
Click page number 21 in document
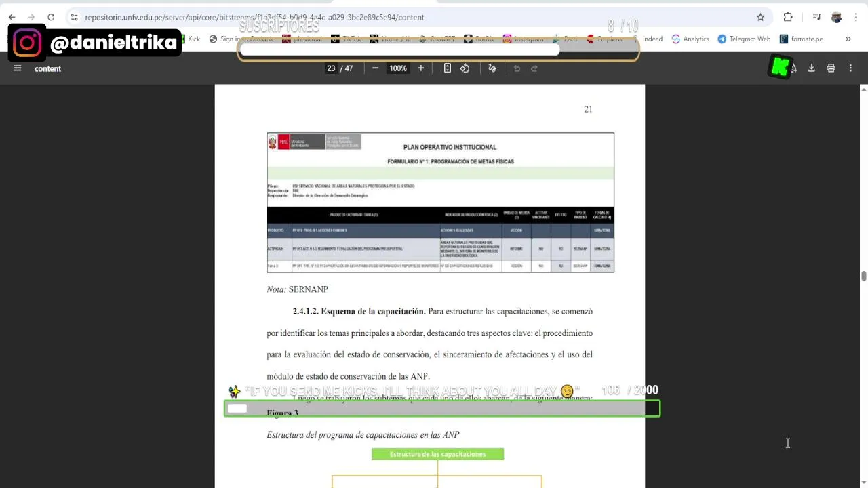(x=588, y=109)
